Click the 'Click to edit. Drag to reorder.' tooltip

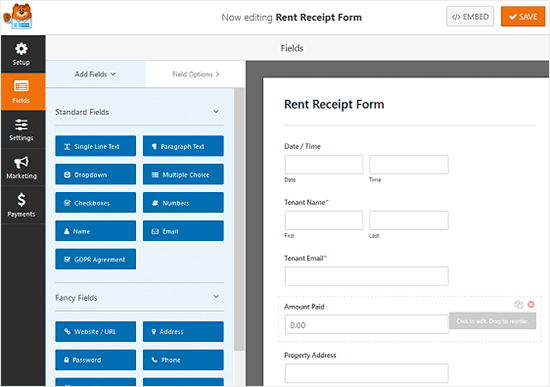point(492,321)
